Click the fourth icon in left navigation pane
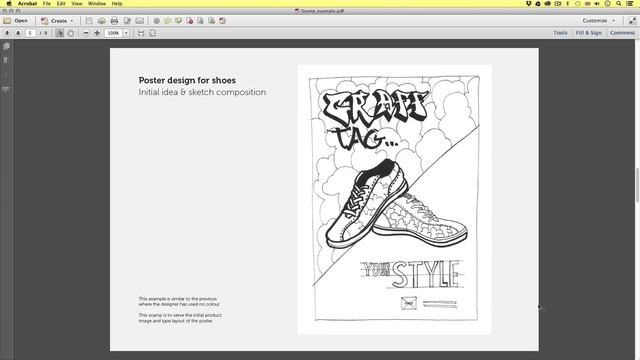This screenshot has width=640, height=360. pos(6,89)
